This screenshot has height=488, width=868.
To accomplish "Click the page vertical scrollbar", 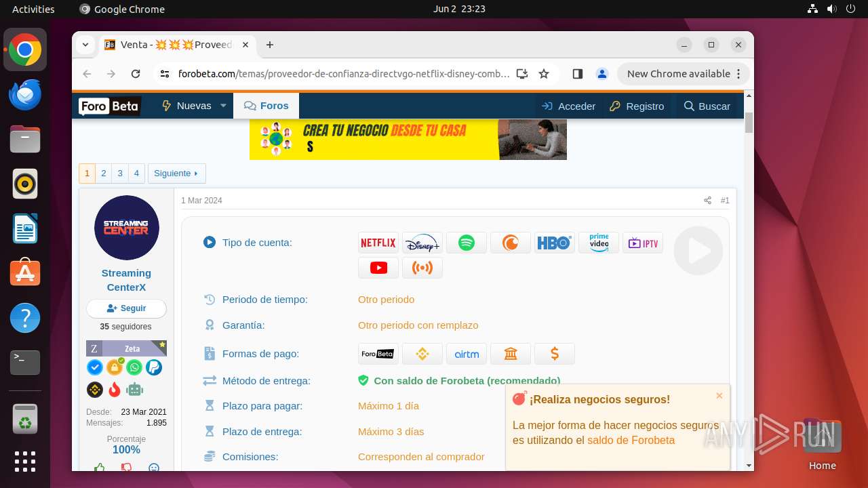I will (x=749, y=123).
